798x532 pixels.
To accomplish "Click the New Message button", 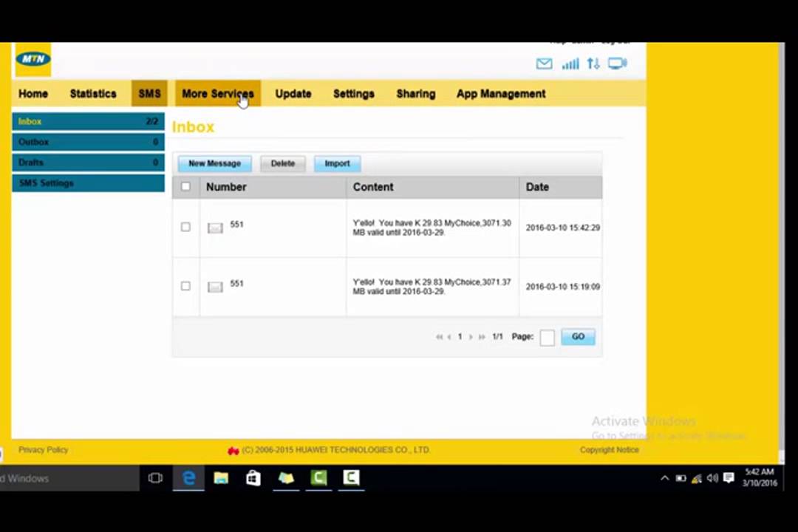I will (215, 163).
